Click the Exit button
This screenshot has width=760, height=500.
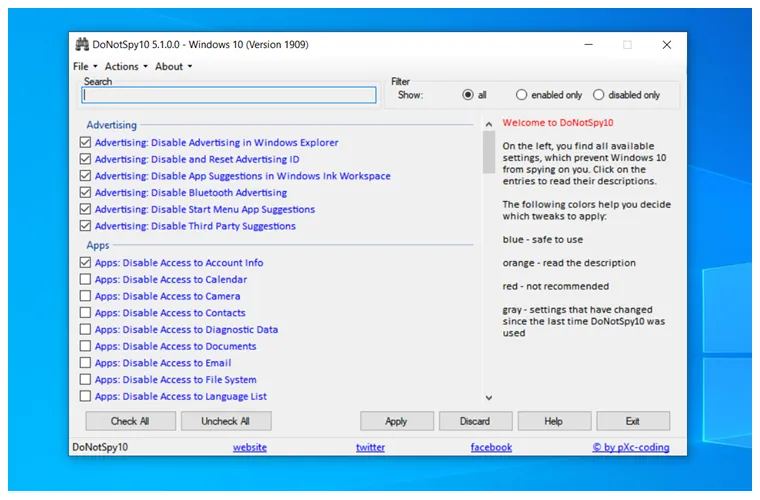click(x=633, y=421)
